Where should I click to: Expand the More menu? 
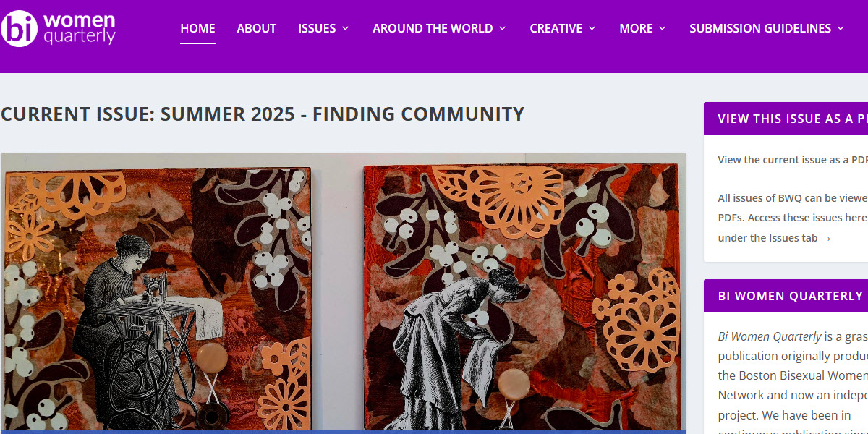pyautogui.click(x=642, y=28)
